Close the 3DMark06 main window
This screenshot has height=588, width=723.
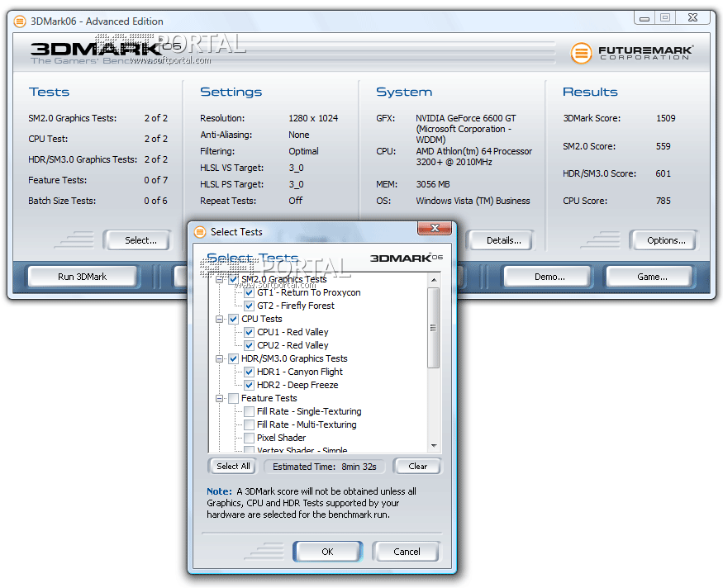tap(692, 18)
